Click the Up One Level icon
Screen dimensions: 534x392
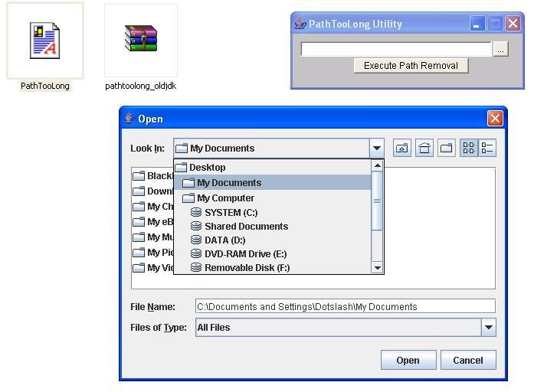402,148
